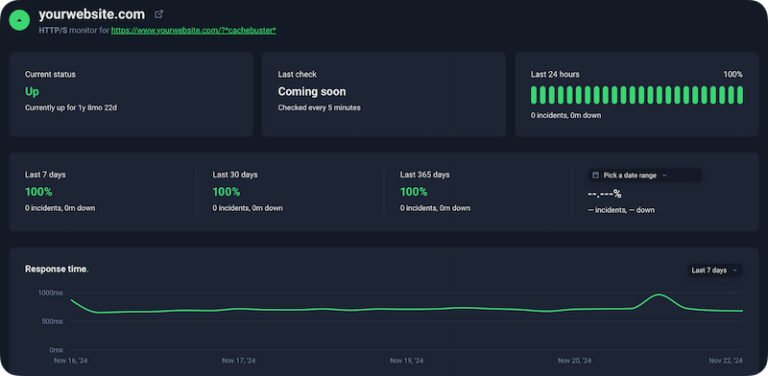Click the calendar icon in date range picker
Image resolution: width=768 pixels, height=376 pixels.
click(596, 175)
